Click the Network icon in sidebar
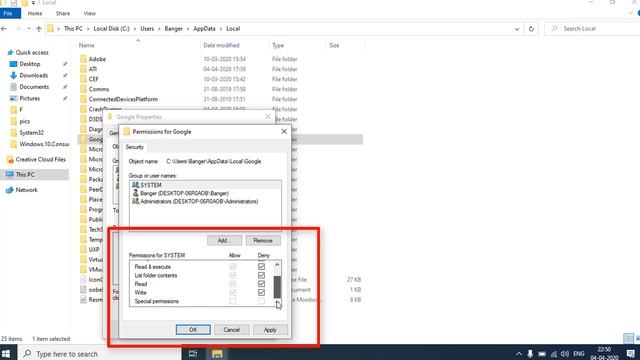This screenshot has height=360, width=640. pos(10,190)
